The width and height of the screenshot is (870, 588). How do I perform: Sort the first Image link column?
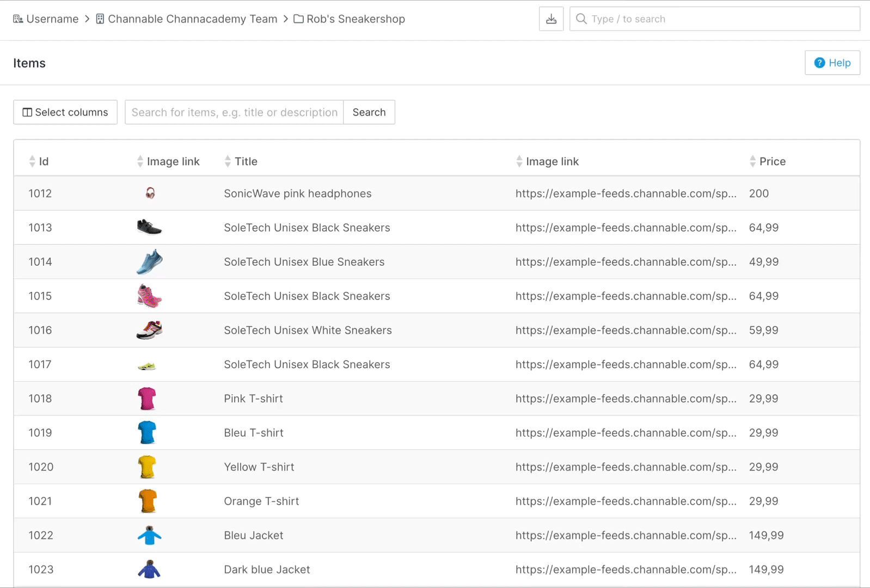(x=140, y=161)
